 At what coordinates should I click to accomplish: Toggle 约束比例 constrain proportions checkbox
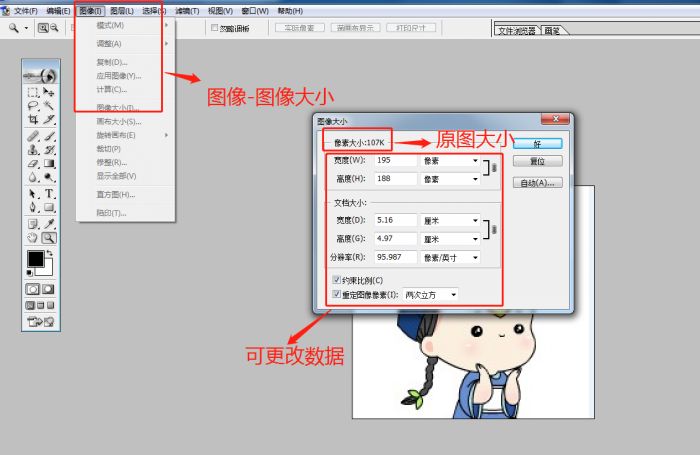coord(337,280)
